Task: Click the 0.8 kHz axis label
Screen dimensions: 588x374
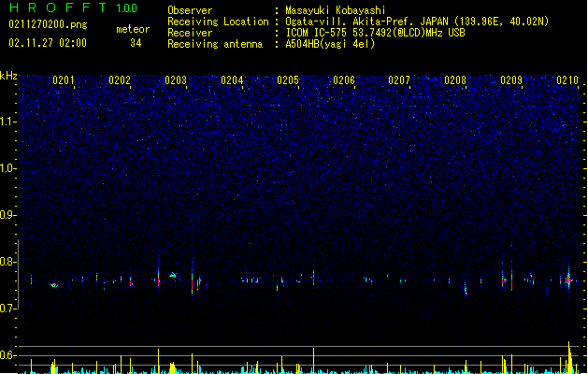Action: coord(8,262)
